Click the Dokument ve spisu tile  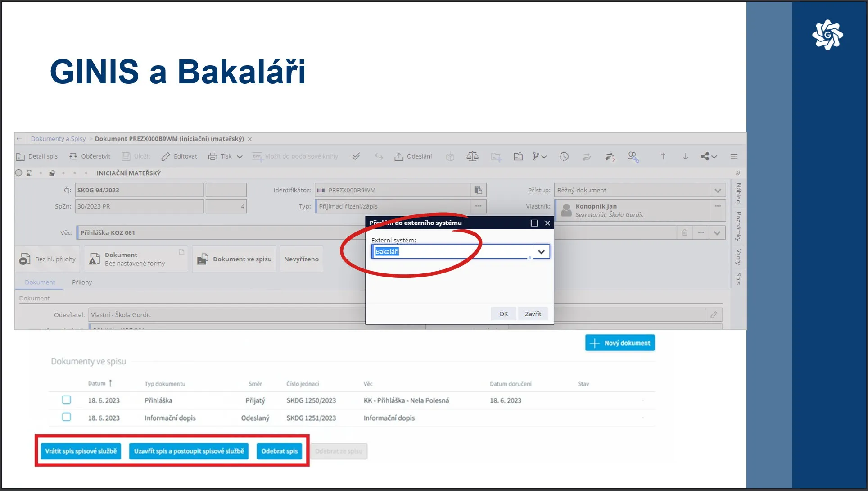click(234, 259)
